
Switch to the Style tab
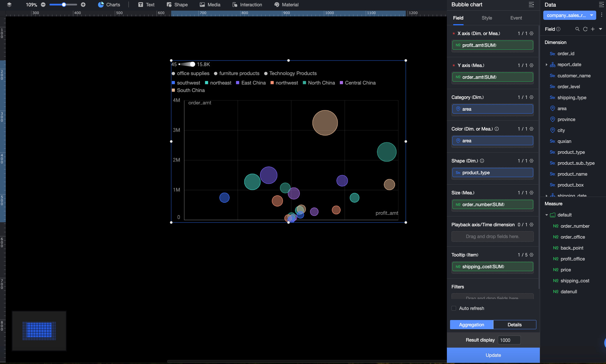[487, 18]
